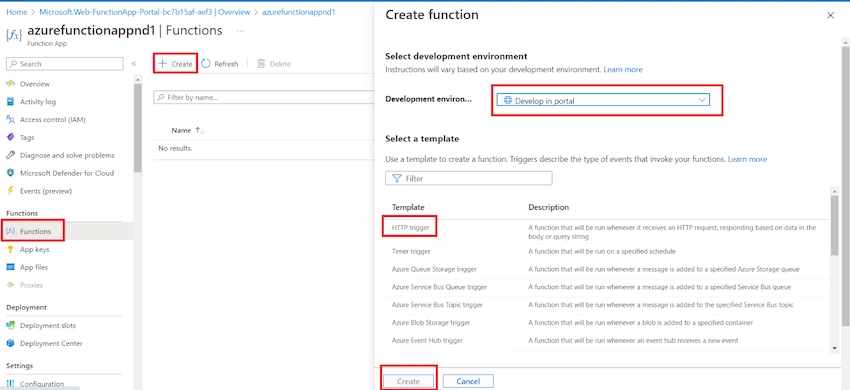The height and width of the screenshot is (390, 850).
Task: Click the Description column header
Action: tap(549, 207)
